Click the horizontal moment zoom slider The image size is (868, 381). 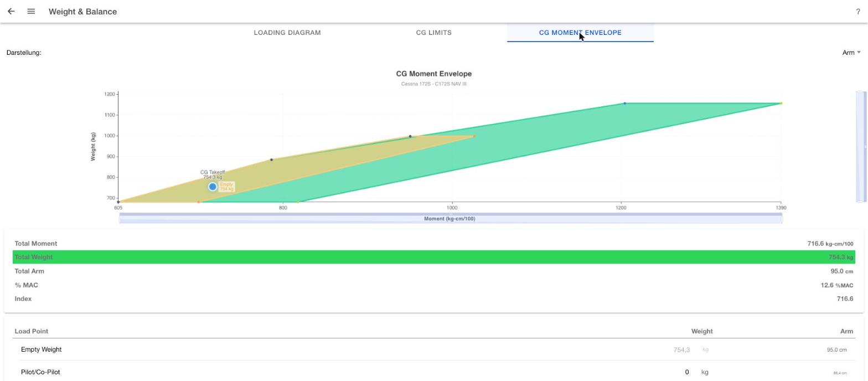[x=451, y=219]
